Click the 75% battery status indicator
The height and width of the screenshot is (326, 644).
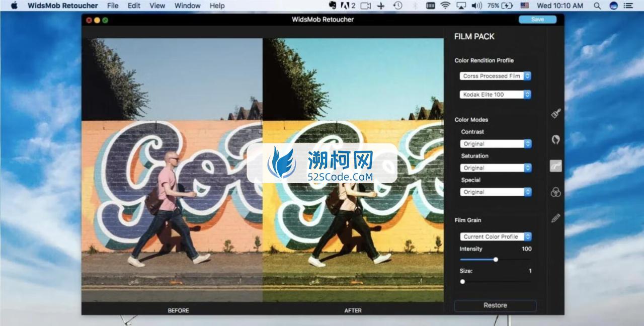500,6
